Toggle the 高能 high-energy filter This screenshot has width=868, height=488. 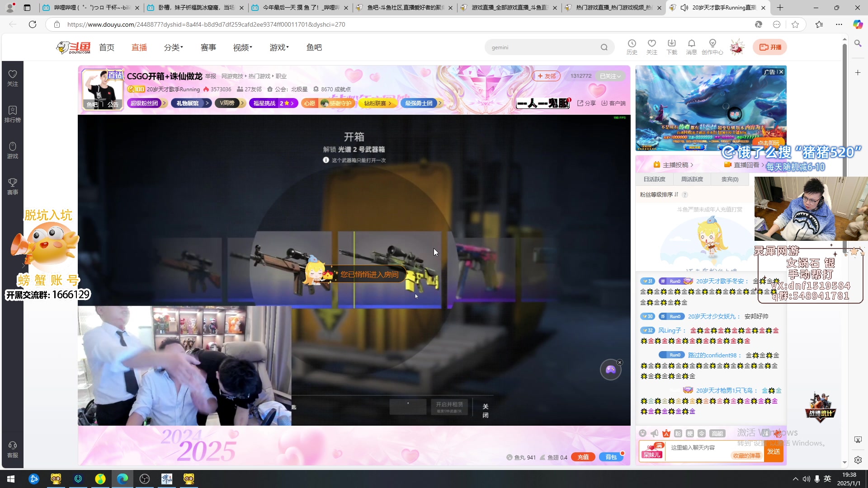tap(717, 433)
